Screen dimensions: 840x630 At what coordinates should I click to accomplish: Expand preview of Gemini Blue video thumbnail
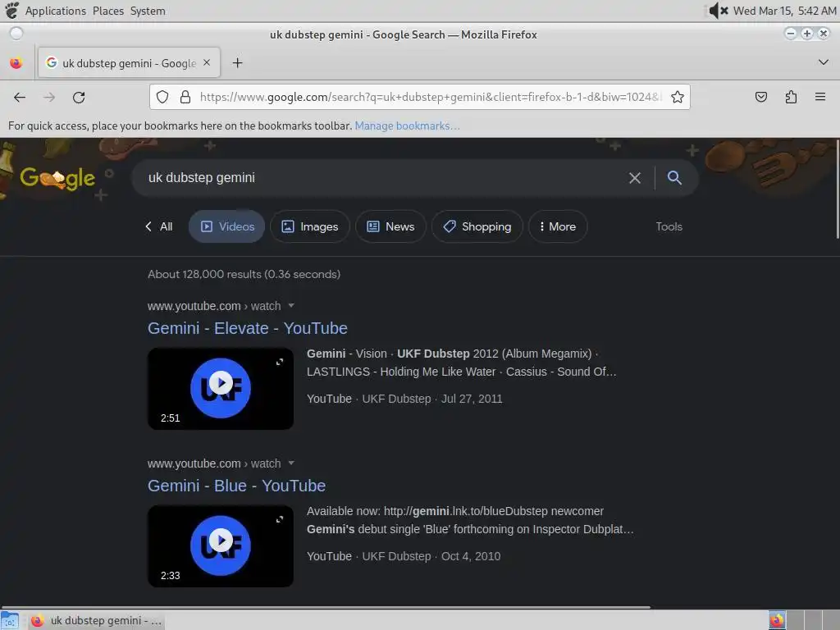coord(280,519)
